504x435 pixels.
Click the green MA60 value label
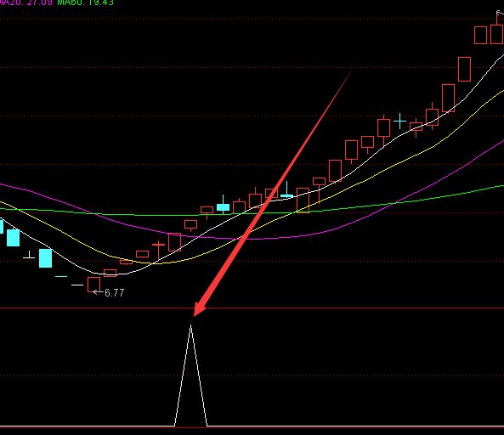click(86, 3)
